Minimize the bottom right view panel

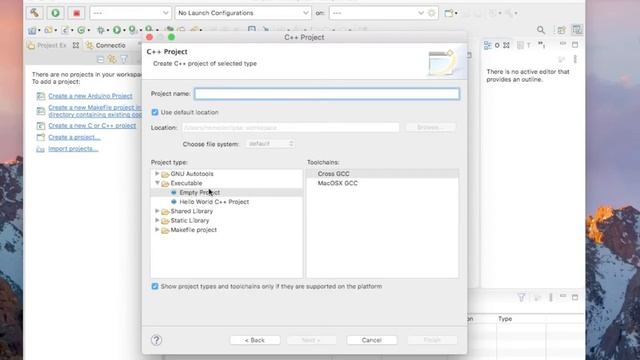tap(563, 296)
